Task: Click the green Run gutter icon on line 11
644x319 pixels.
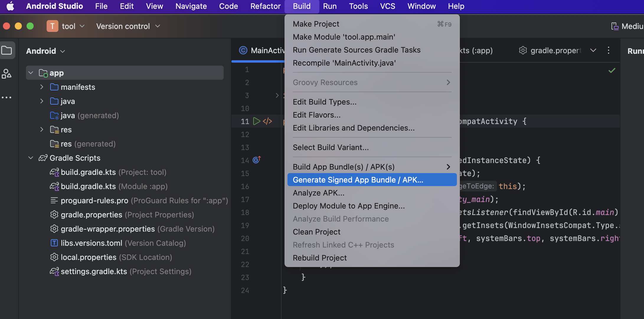Action: coord(256,121)
